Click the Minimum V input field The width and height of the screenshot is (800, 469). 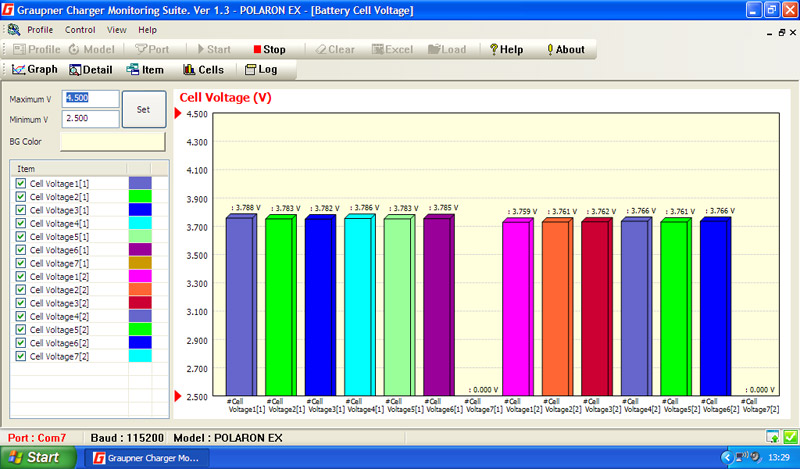(90, 118)
